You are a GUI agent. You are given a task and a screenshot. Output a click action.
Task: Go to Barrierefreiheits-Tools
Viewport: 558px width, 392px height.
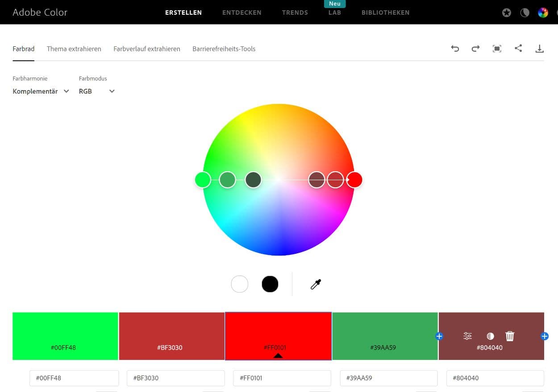coord(224,49)
